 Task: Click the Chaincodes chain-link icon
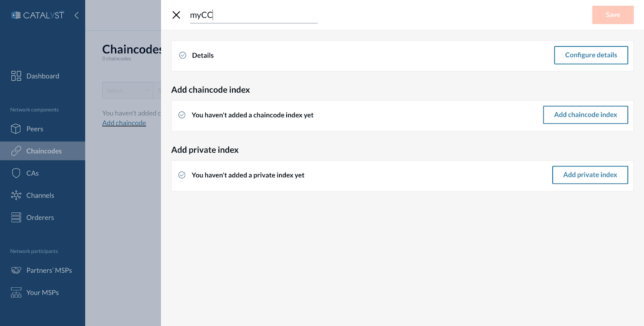pyautogui.click(x=16, y=151)
